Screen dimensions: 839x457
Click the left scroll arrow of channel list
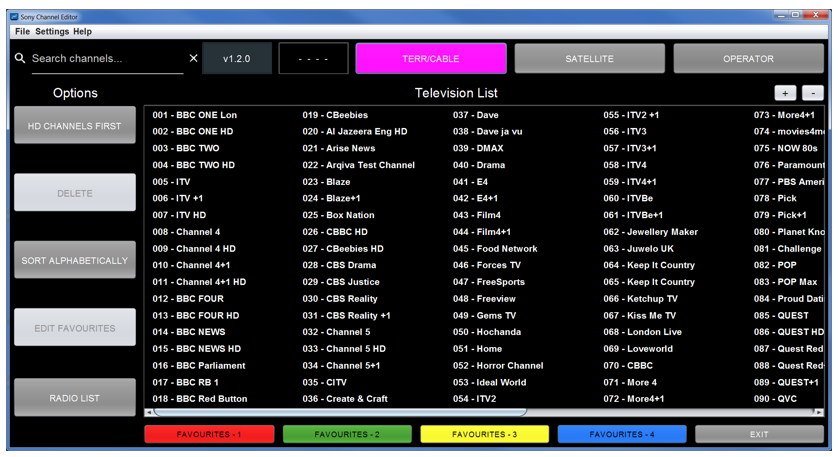[x=149, y=412]
